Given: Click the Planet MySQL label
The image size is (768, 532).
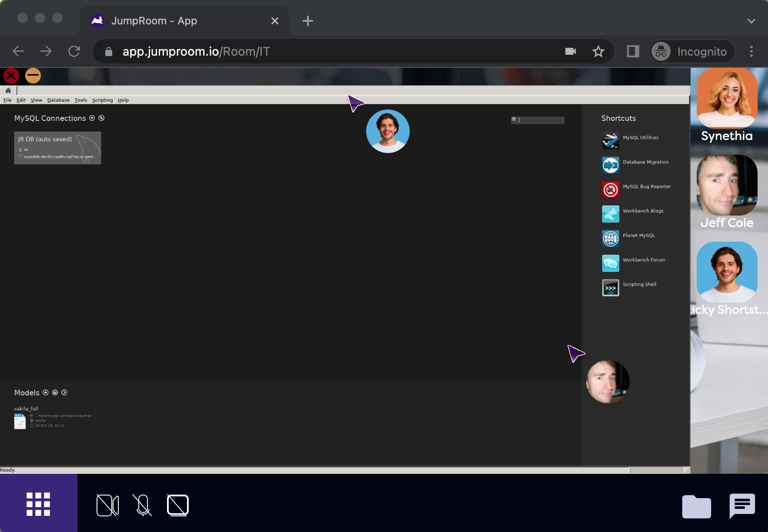Looking at the screenshot, I should 639,236.
